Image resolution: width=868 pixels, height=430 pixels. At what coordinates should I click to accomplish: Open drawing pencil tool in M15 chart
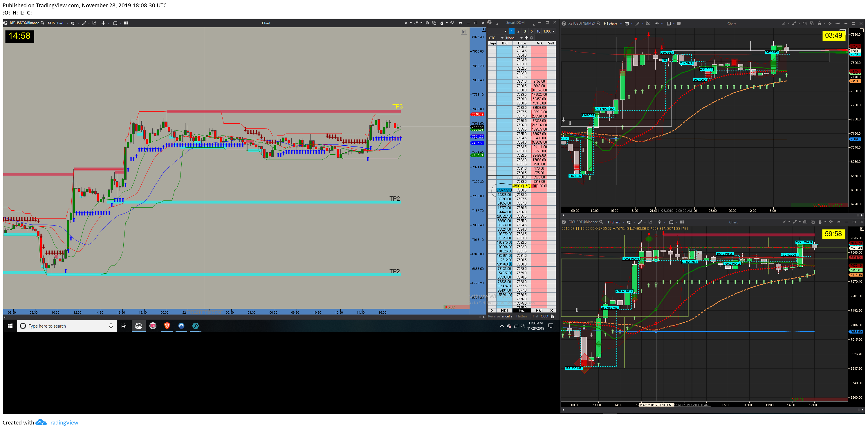pos(84,23)
